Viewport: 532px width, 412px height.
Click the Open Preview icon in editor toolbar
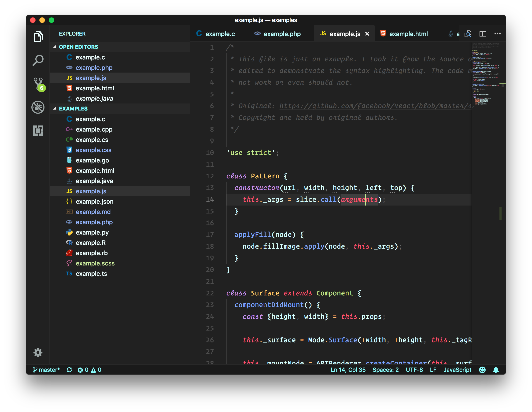tap(468, 34)
